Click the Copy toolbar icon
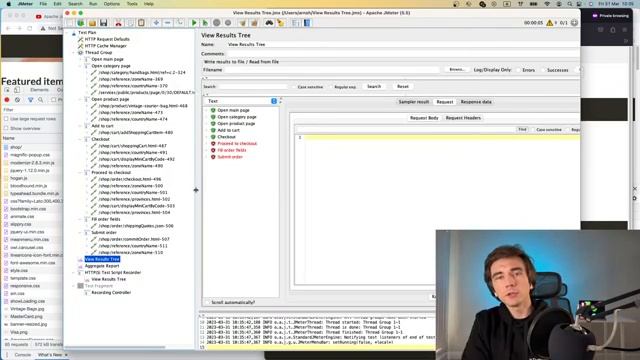Viewport: 640px width, 360px height. (130, 23)
